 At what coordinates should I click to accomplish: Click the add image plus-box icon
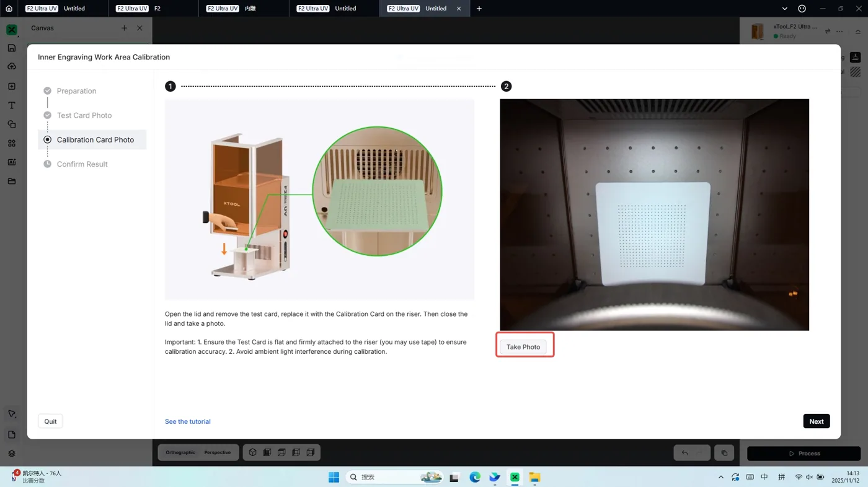pos(12,86)
